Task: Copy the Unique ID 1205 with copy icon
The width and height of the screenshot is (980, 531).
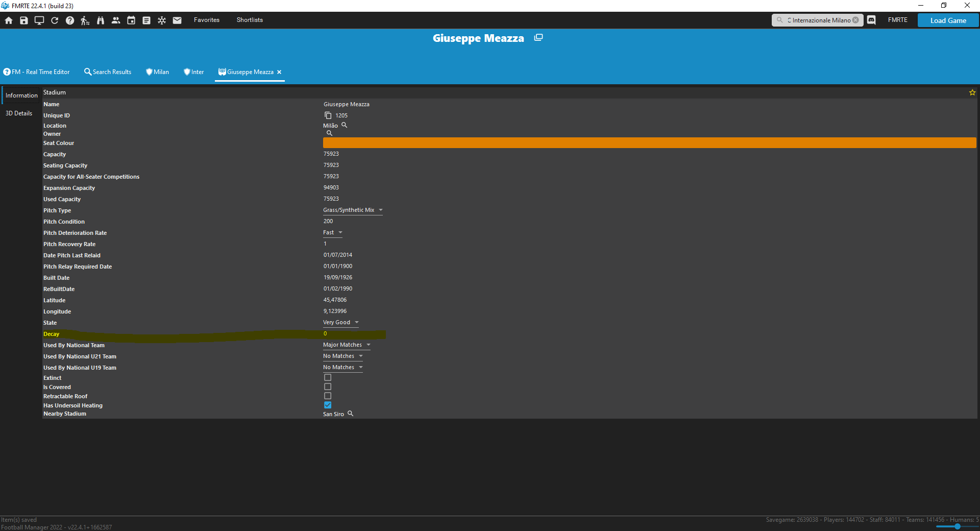Action: (328, 115)
